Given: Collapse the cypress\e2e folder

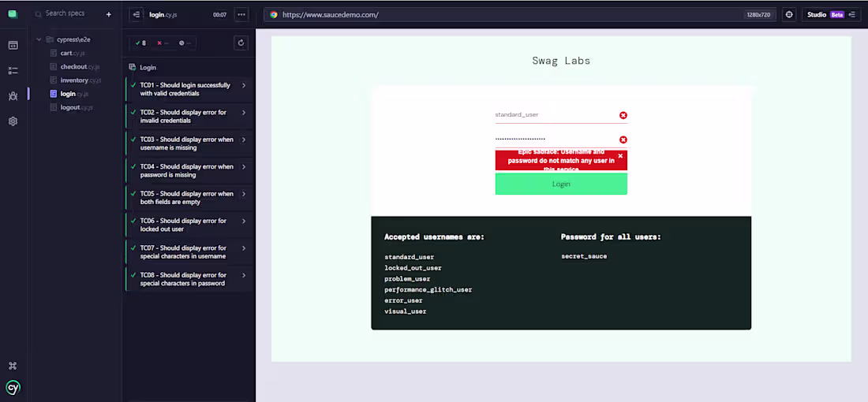Looking at the screenshot, I should point(39,39).
